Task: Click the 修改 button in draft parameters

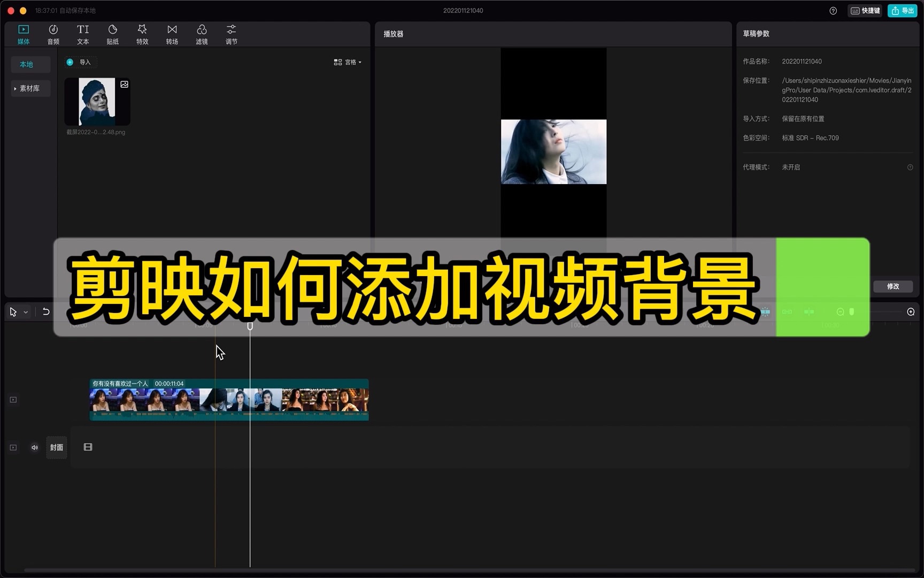Action: click(893, 286)
